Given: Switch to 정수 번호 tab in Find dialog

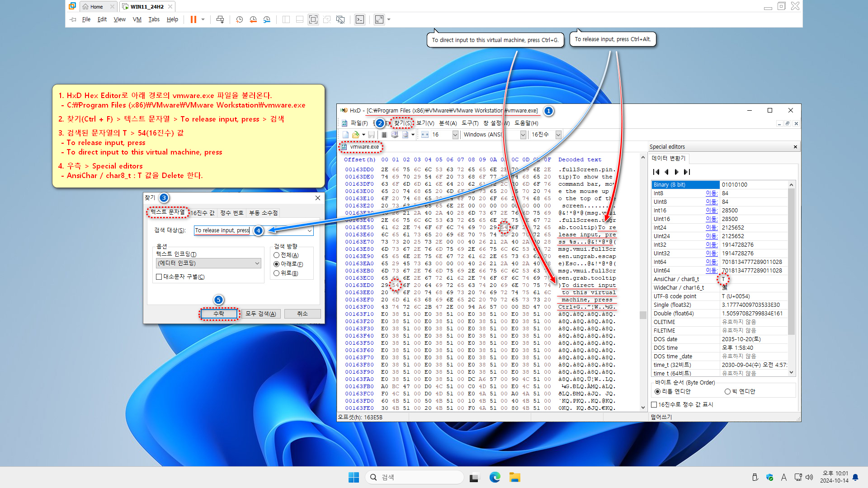Looking at the screenshot, I should [x=231, y=213].
